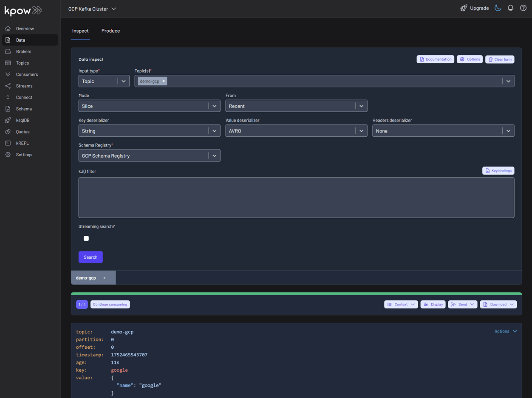Screen dimensions: 532x398
Task: Navigate to Streams in sidebar
Action: 24,86
